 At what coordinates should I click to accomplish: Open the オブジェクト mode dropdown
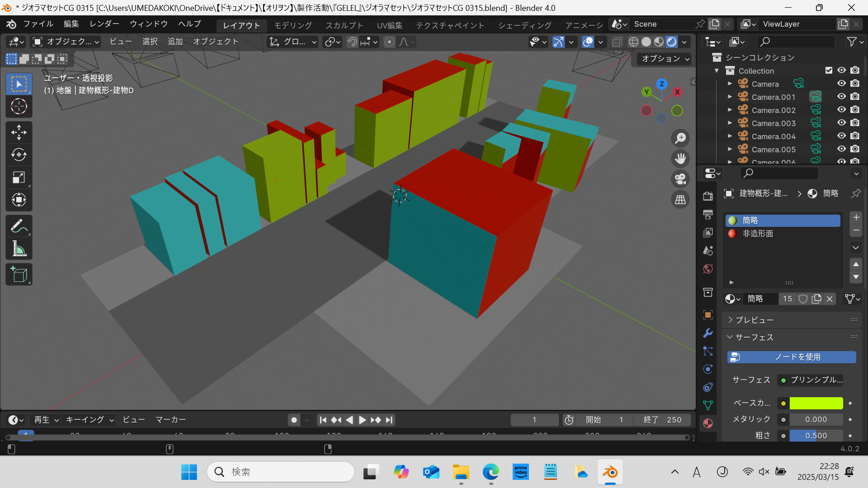point(66,42)
